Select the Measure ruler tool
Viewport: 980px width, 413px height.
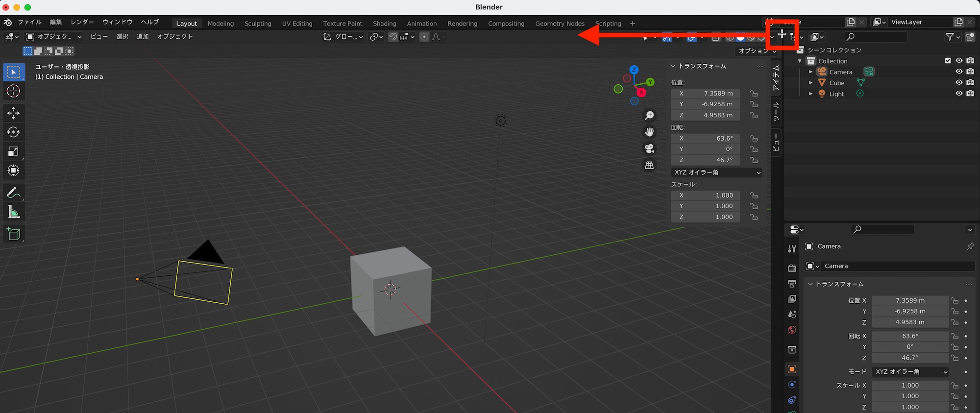[13, 212]
